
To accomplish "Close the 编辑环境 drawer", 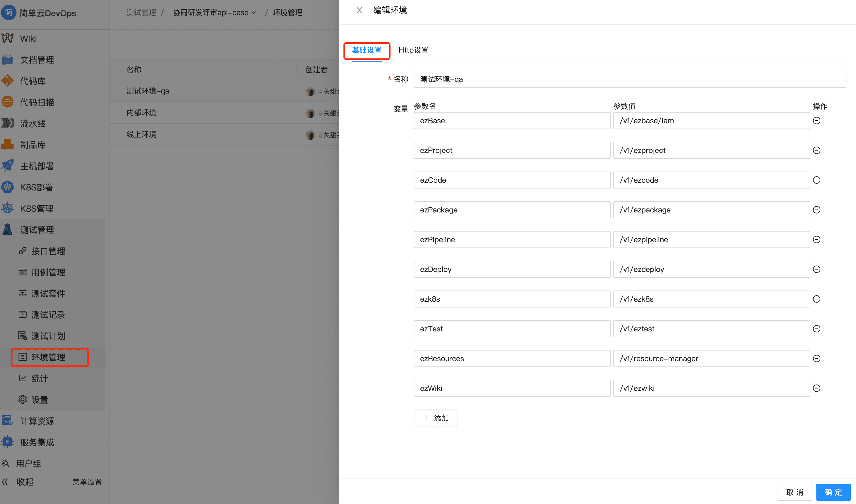I will pyautogui.click(x=359, y=10).
